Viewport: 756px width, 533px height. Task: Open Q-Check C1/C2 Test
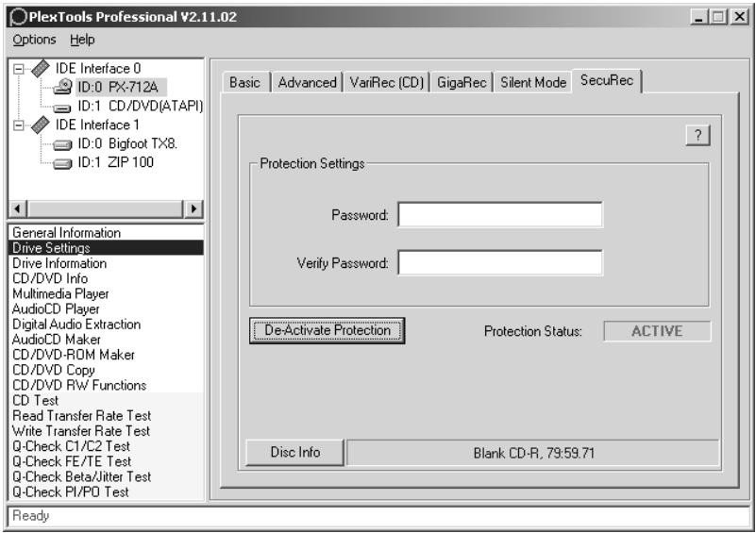(x=106, y=446)
